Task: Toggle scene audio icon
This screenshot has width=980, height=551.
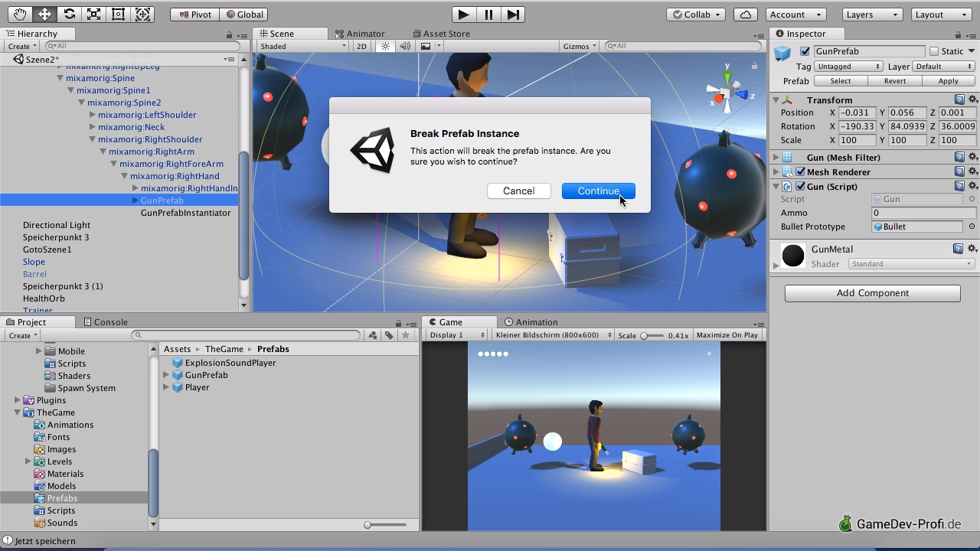Action: click(x=405, y=46)
